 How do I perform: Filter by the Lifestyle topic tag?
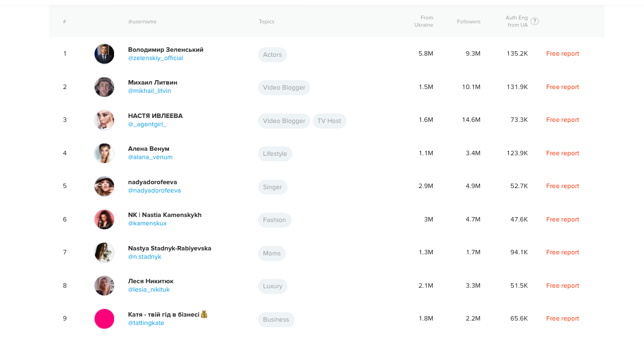click(275, 154)
